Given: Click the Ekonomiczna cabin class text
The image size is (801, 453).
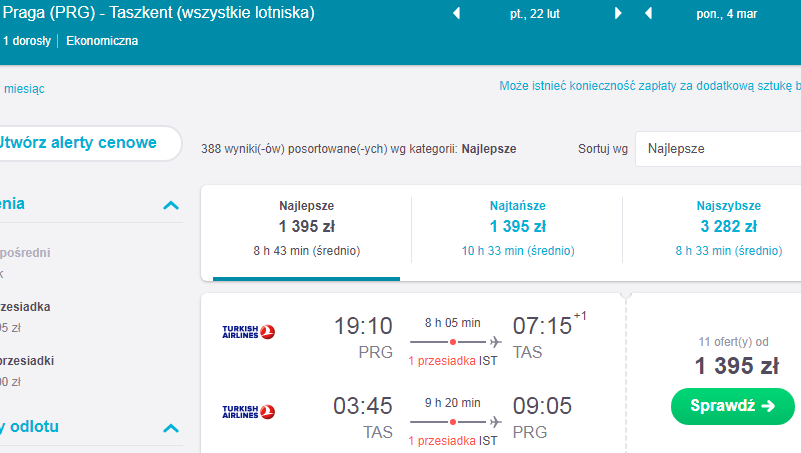Looking at the screenshot, I should click(x=102, y=41).
